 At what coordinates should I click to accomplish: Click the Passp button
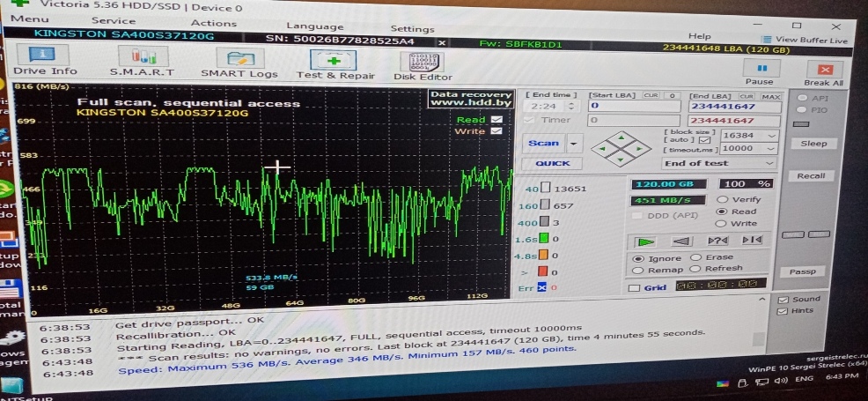802,271
